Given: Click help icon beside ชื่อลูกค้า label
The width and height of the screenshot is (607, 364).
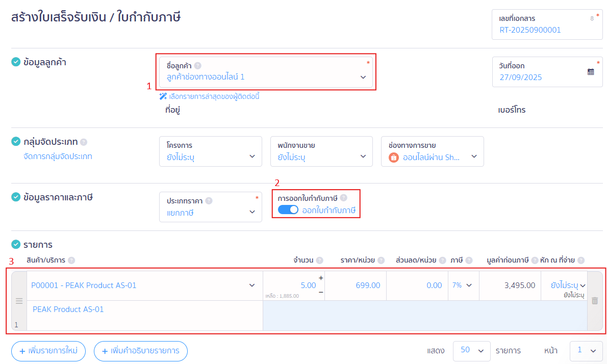Looking at the screenshot, I should [x=197, y=66].
